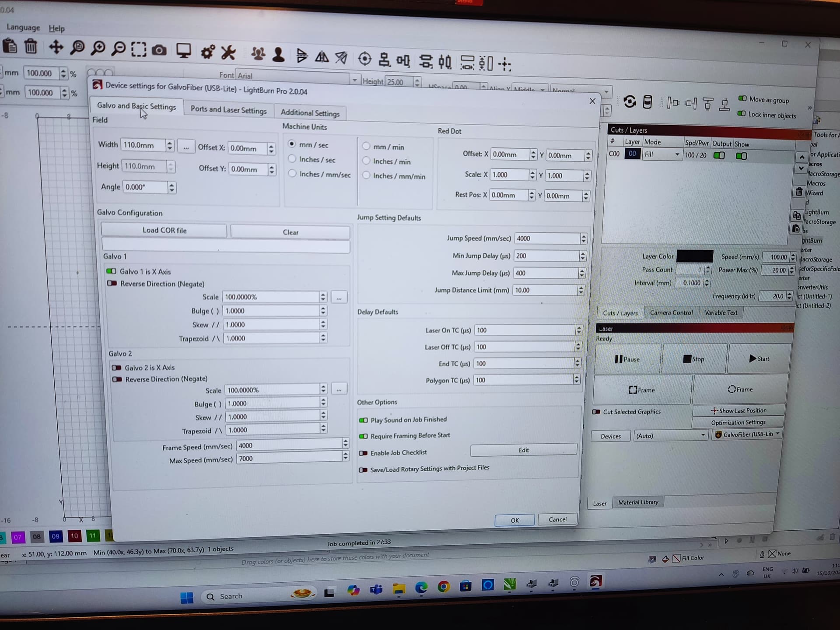Screen dimensions: 840x630
Task: Open Chrome from the Windows taskbar
Action: (x=443, y=587)
